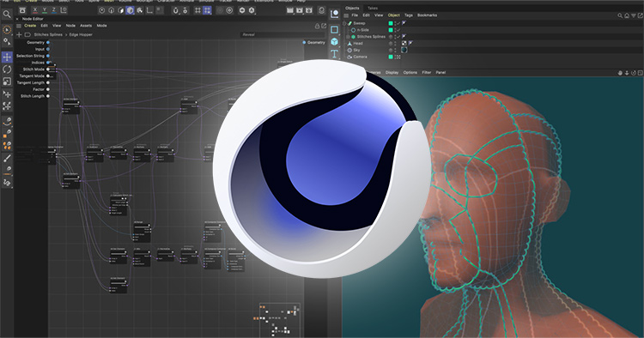Click the lock icon in Node Editor
Viewport: 644px width, 338px height.
coord(317,26)
